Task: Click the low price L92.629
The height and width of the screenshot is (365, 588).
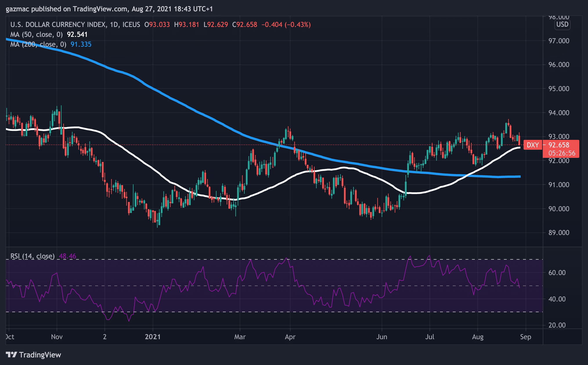Action: [x=216, y=25]
